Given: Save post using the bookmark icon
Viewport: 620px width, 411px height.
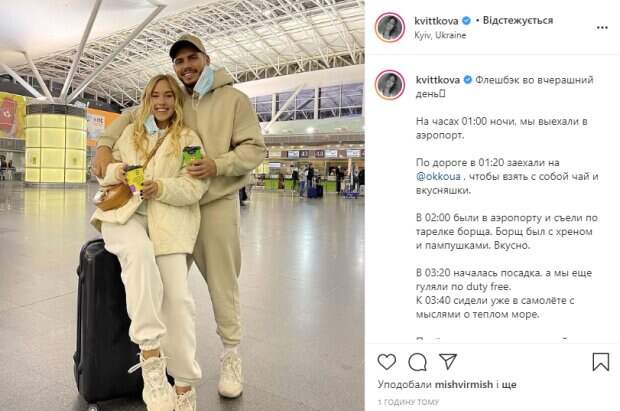Looking at the screenshot, I should coord(601,362).
